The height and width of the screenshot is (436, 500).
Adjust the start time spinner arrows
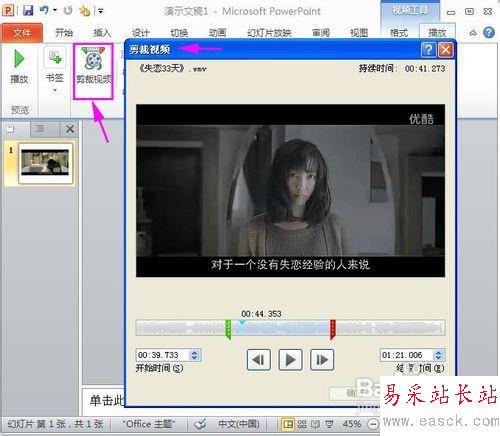195,355
